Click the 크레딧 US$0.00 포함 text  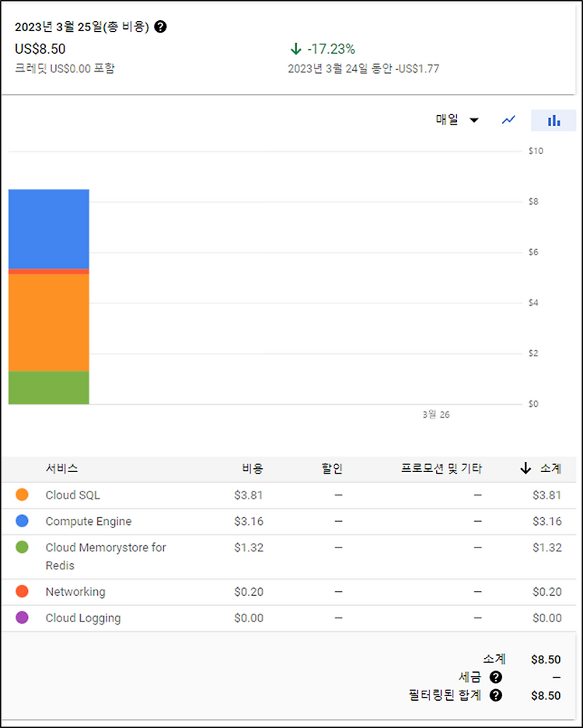point(65,68)
